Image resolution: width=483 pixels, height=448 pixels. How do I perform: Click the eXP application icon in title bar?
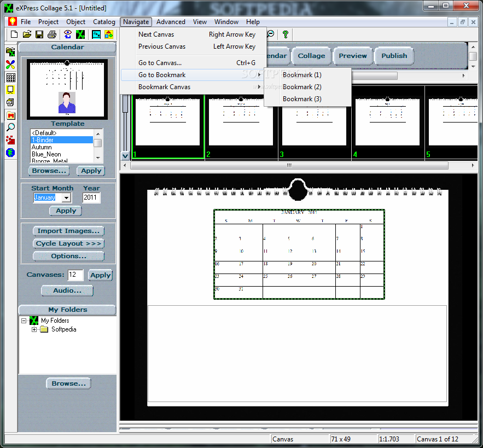[9, 8]
